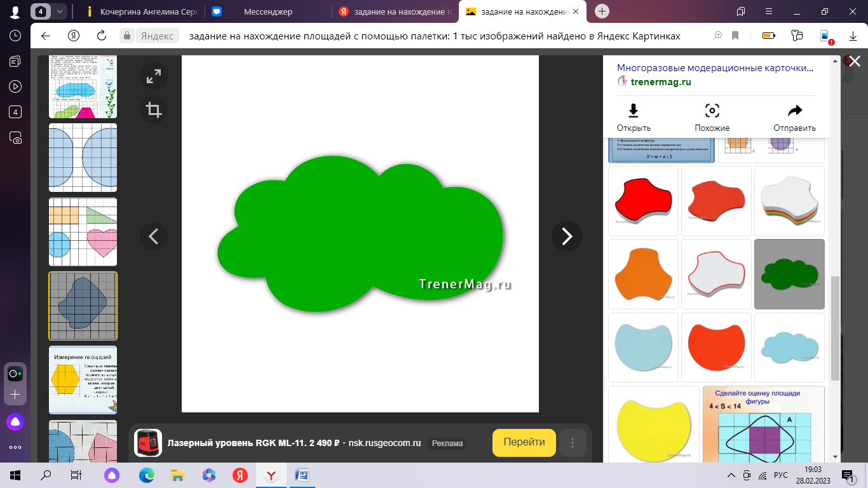Open the notification center

click(x=847, y=475)
